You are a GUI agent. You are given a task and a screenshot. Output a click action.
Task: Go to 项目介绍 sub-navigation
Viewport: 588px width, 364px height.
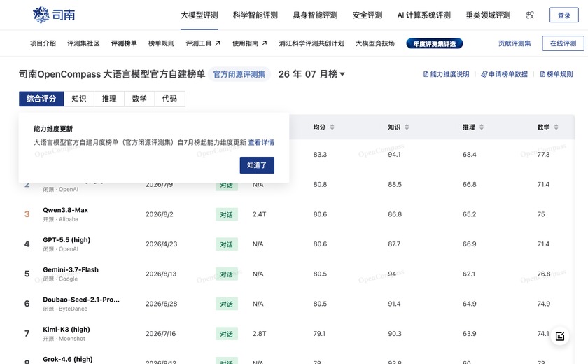click(x=43, y=43)
